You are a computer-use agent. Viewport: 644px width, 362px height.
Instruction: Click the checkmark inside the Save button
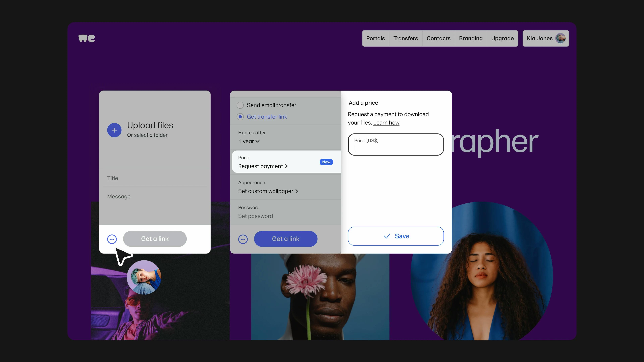387,236
